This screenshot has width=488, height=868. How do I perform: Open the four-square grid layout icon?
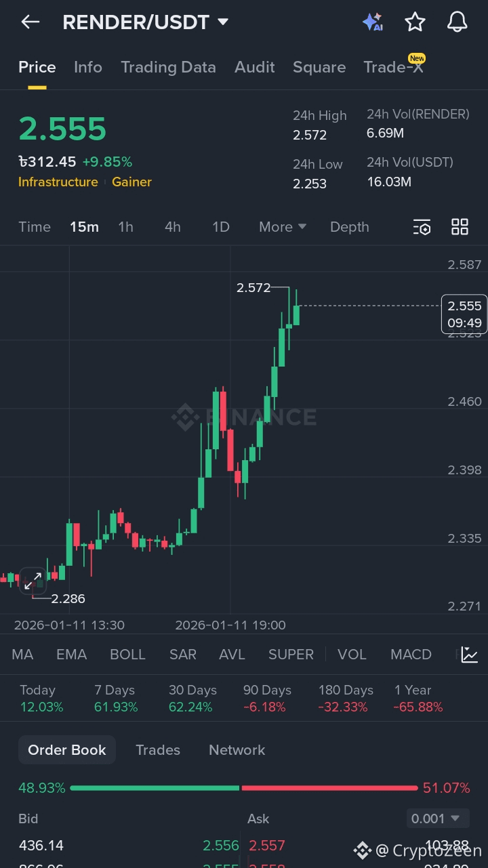[x=460, y=227]
